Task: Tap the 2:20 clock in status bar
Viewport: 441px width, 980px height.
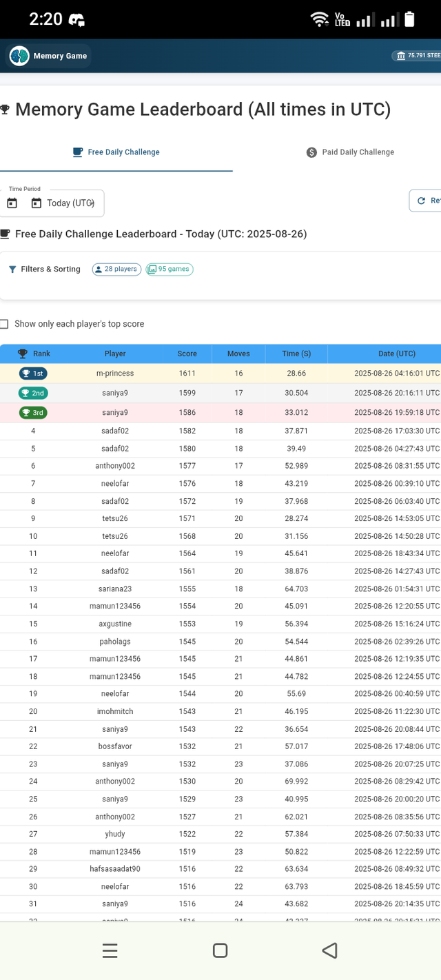Action: 45,19
